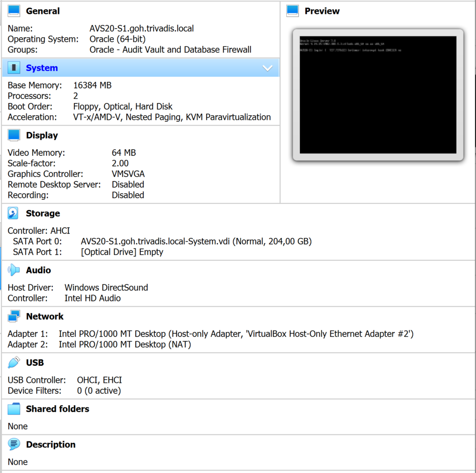The image size is (476, 473).
Task: Click the Audio speaker icon
Action: tap(13, 270)
